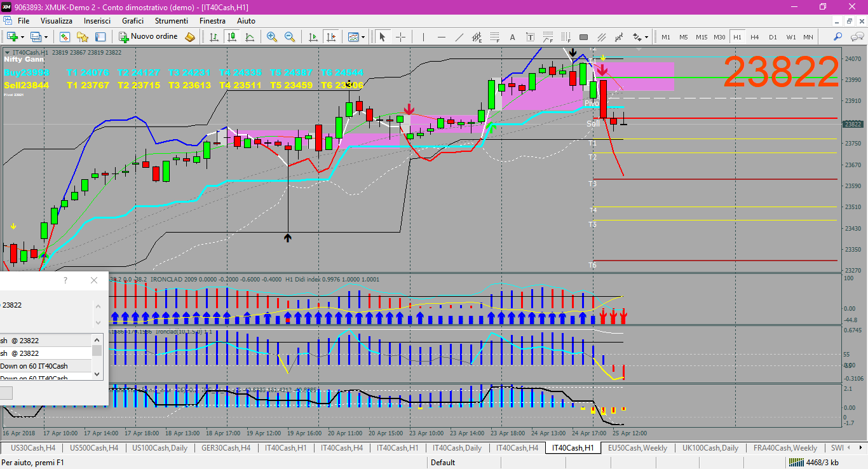Viewport: 868px width, 469px height.
Task: Expand the Profiles dropdown arrow
Action: click(46, 37)
